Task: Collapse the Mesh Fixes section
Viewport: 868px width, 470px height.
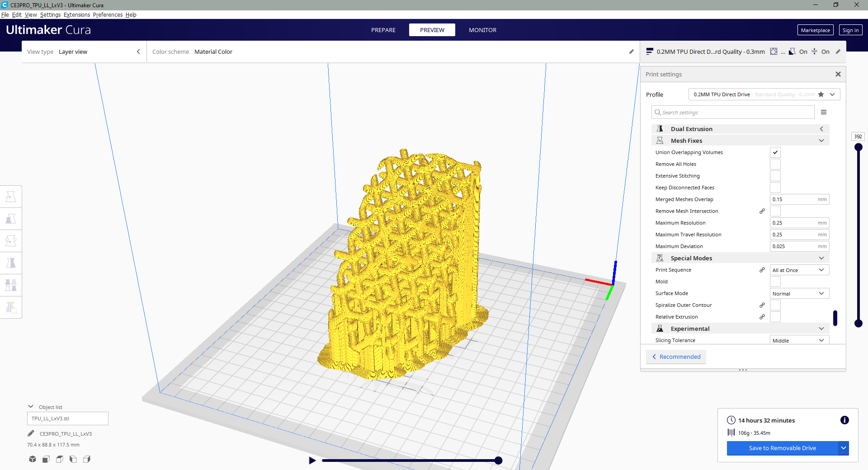Action: [821, 141]
